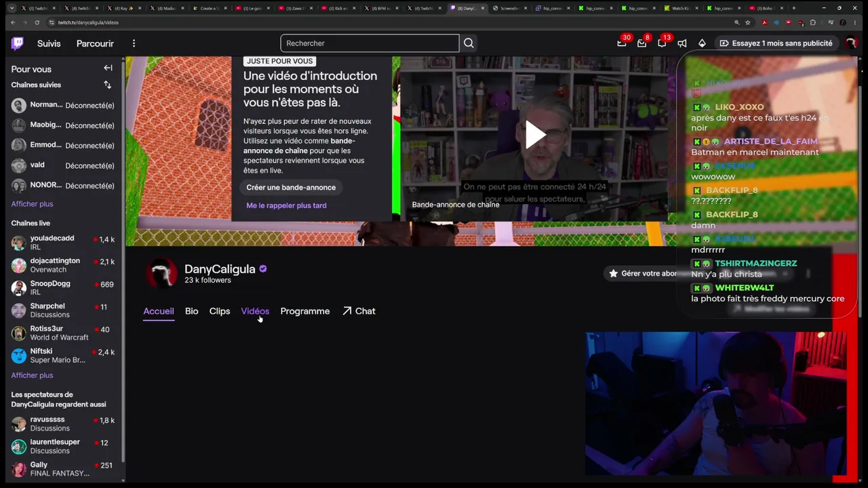Expand Afficher plus under Chaînes suivies

tap(32, 204)
